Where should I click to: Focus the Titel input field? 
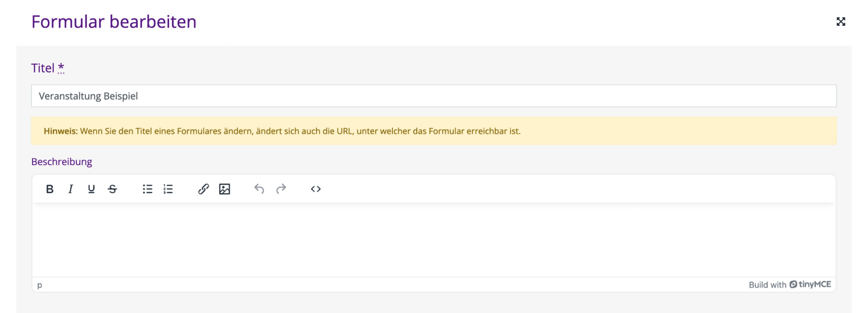click(x=434, y=96)
